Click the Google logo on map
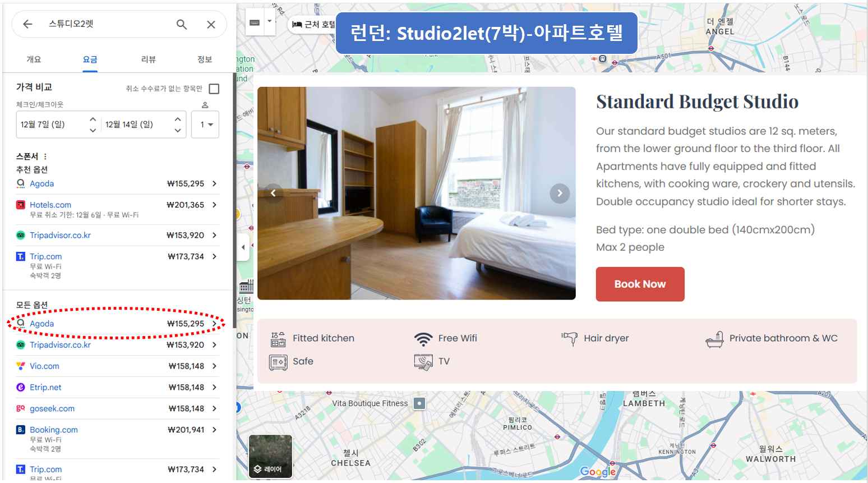The width and height of the screenshot is (868, 483). click(598, 471)
